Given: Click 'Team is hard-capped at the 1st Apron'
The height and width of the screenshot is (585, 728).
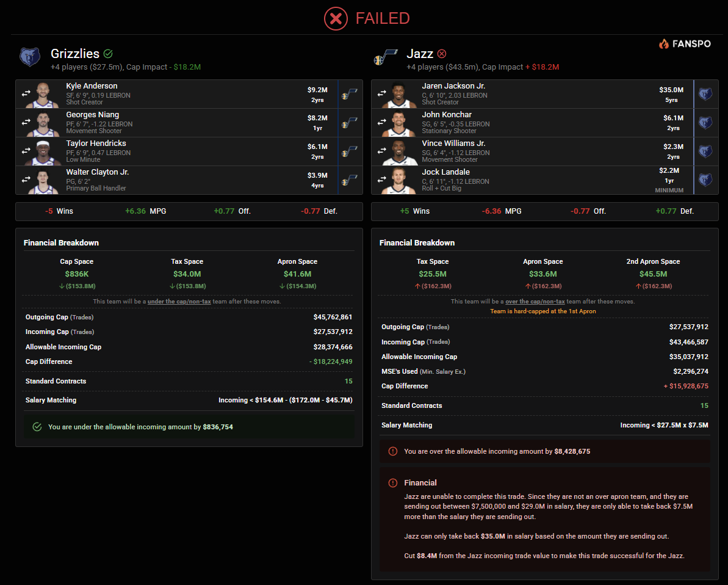Looking at the screenshot, I should (x=542, y=311).
